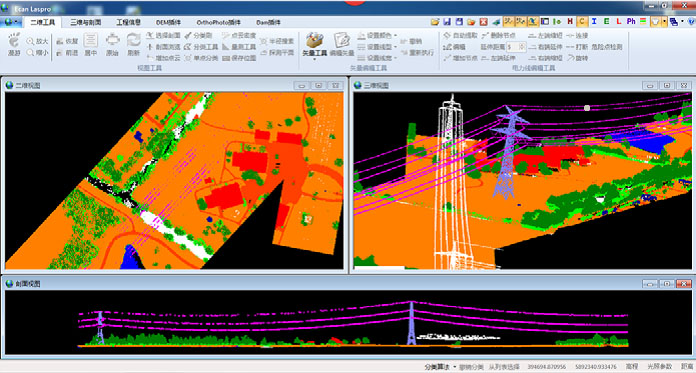Viewport: 696px width, 373px height.
Task: Click the X coordinate 394694.870956 in status bar
Action: tap(547, 367)
